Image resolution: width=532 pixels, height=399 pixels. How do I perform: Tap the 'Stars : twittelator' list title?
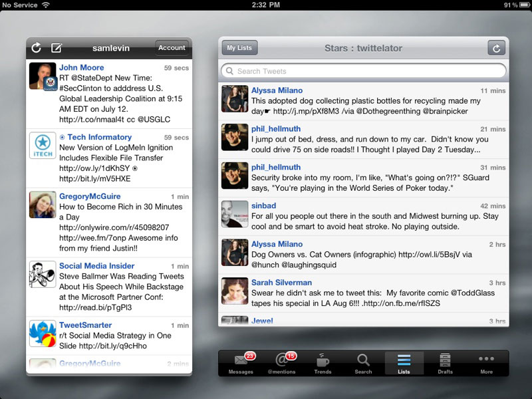pyautogui.click(x=363, y=48)
